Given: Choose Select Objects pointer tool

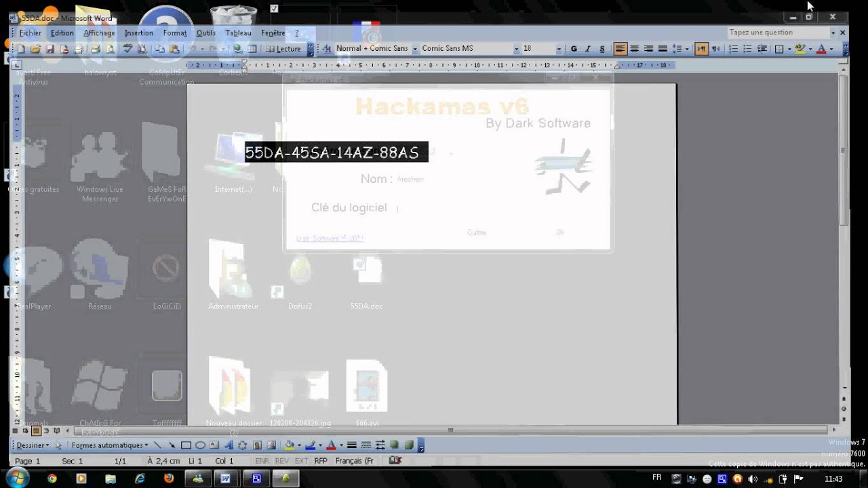Looking at the screenshot, I should [x=58, y=445].
